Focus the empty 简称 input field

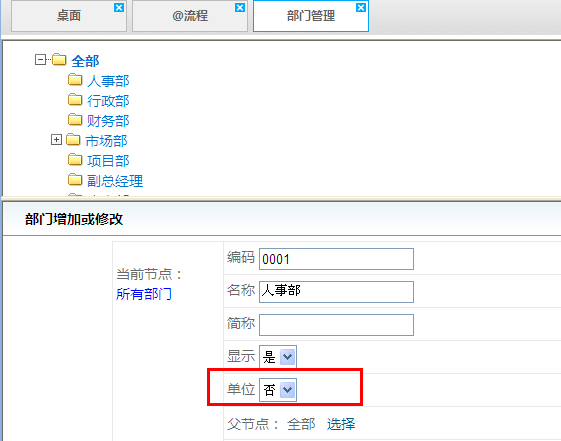(336, 325)
